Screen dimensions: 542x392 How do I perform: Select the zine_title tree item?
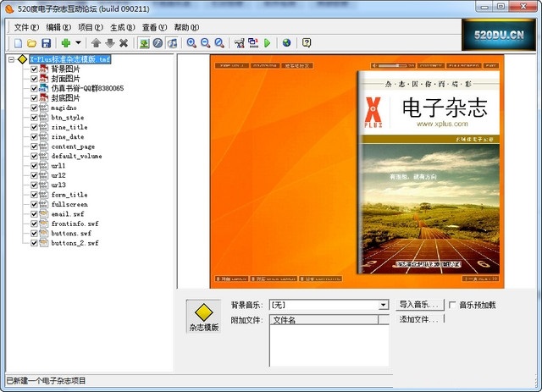69,127
